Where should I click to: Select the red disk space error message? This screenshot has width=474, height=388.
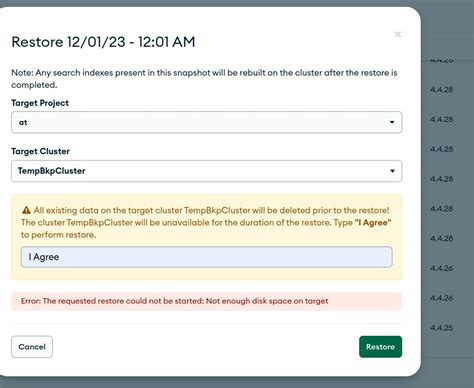(175, 301)
